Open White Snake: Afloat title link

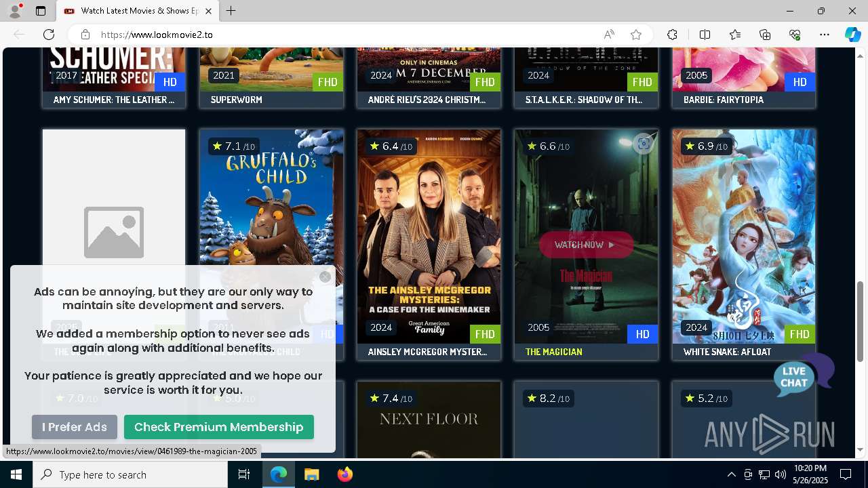(727, 352)
